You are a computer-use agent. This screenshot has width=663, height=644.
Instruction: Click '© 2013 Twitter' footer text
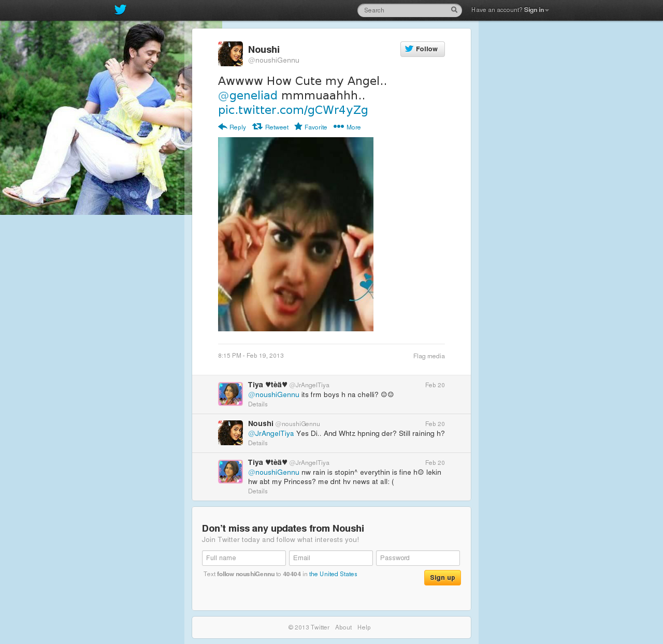[309, 627]
